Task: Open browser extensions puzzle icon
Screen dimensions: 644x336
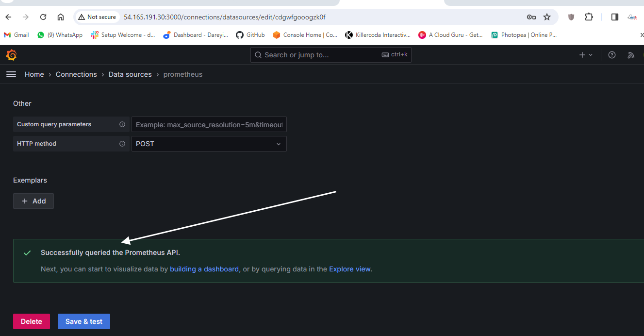Action: point(589,17)
